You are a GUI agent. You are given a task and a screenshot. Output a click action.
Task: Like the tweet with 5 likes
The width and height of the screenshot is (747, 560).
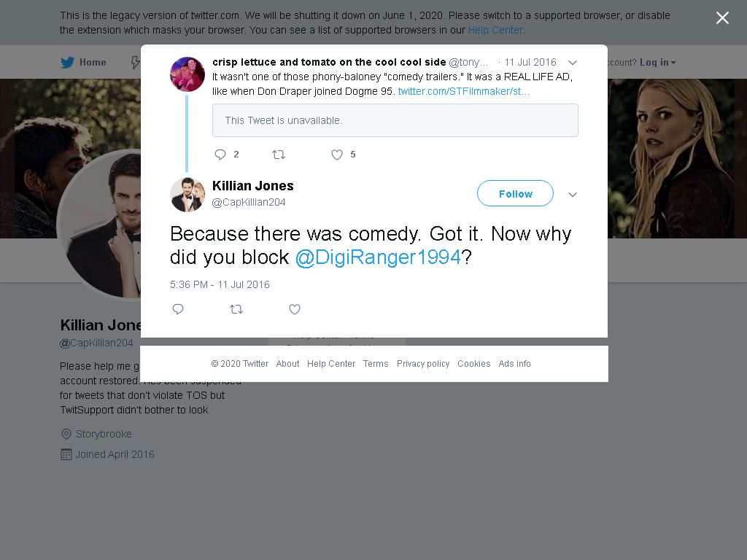click(337, 155)
